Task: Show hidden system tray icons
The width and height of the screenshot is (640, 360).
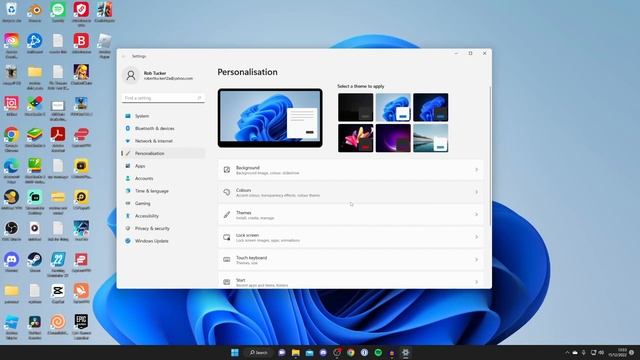Action: click(x=567, y=352)
